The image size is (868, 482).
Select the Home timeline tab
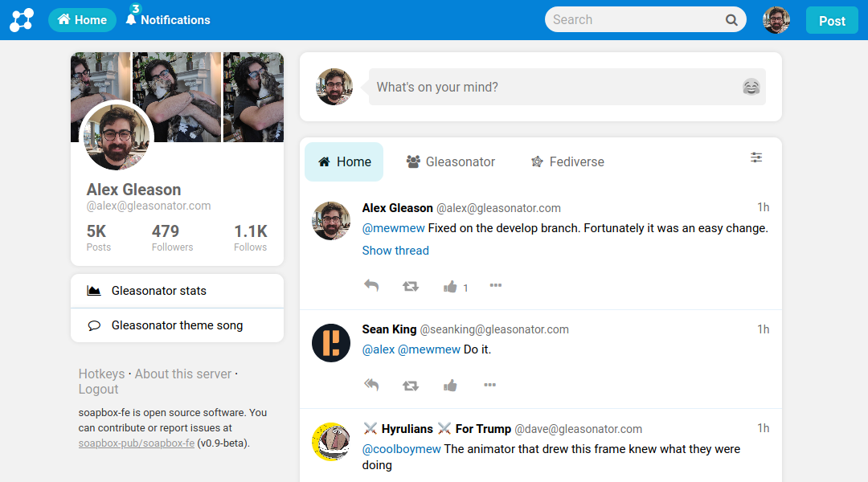[344, 161]
